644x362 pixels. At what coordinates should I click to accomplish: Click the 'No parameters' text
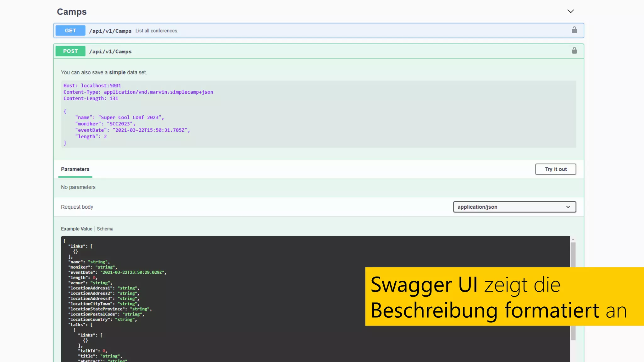pos(78,187)
